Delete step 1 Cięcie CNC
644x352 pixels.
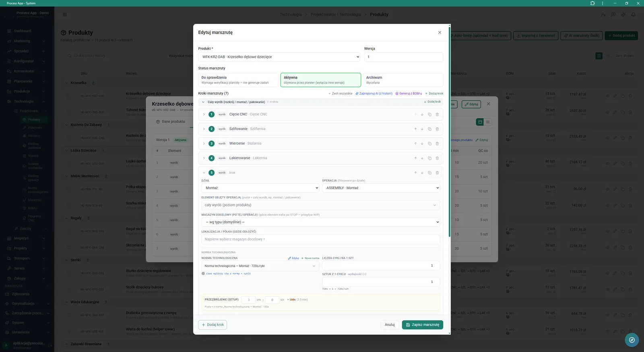coord(437,114)
